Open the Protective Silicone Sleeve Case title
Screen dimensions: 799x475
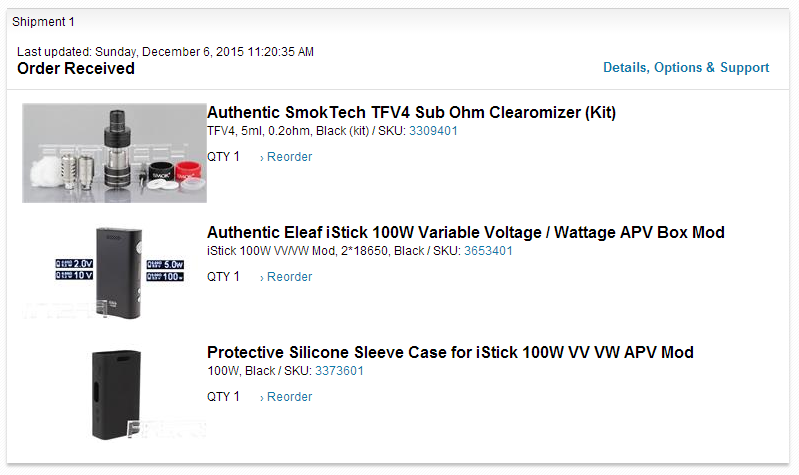coord(450,352)
